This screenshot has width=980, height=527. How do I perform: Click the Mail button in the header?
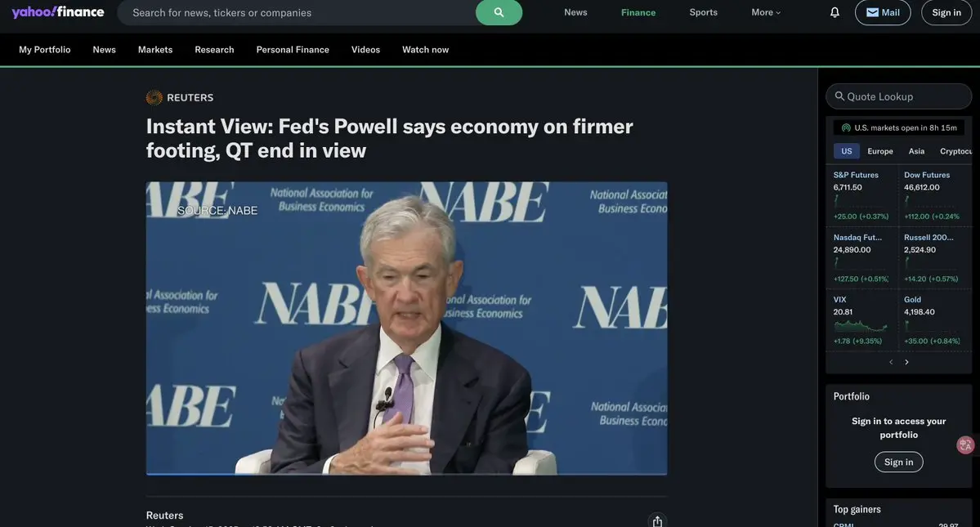coord(883,12)
